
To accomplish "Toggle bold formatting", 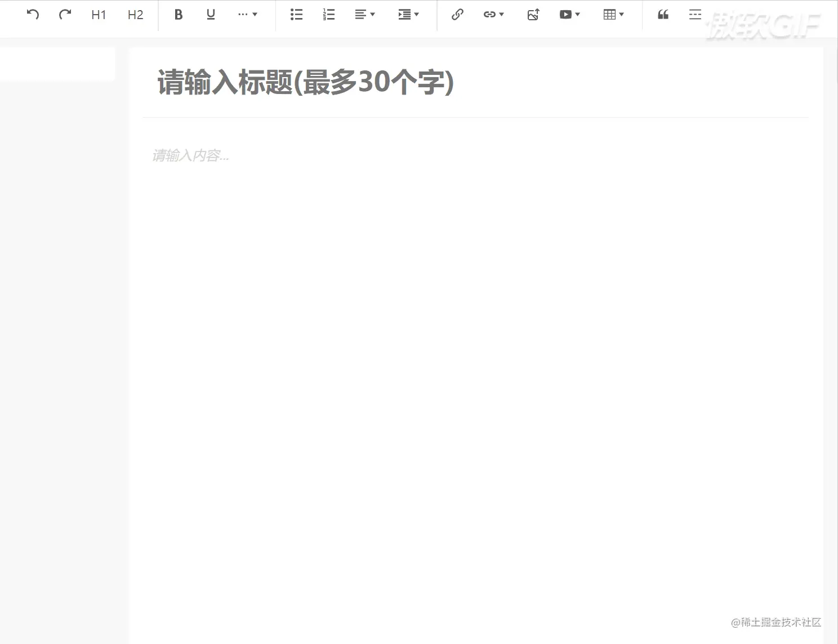I will 178,15.
